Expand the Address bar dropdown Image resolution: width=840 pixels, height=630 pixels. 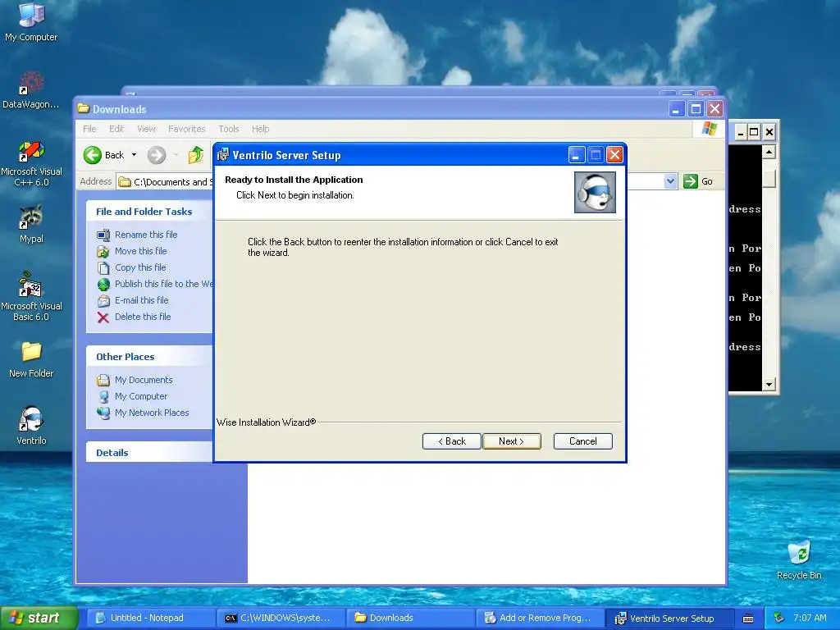(x=670, y=181)
